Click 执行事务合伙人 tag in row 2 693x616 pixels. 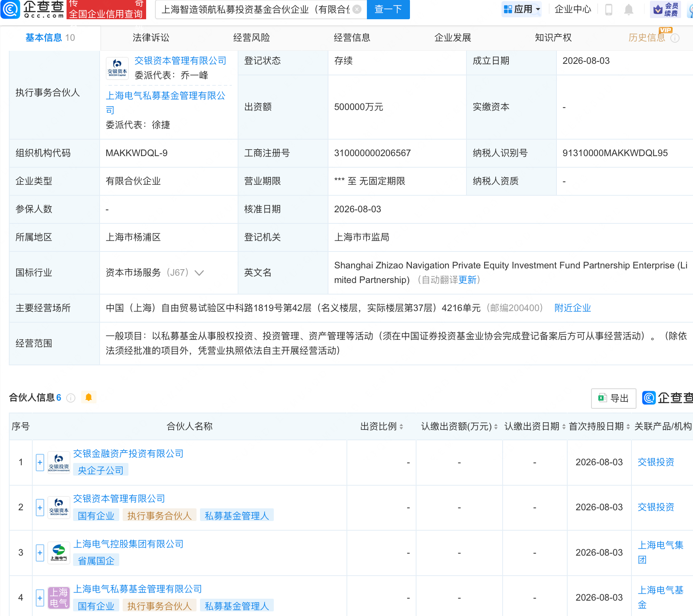(x=160, y=516)
